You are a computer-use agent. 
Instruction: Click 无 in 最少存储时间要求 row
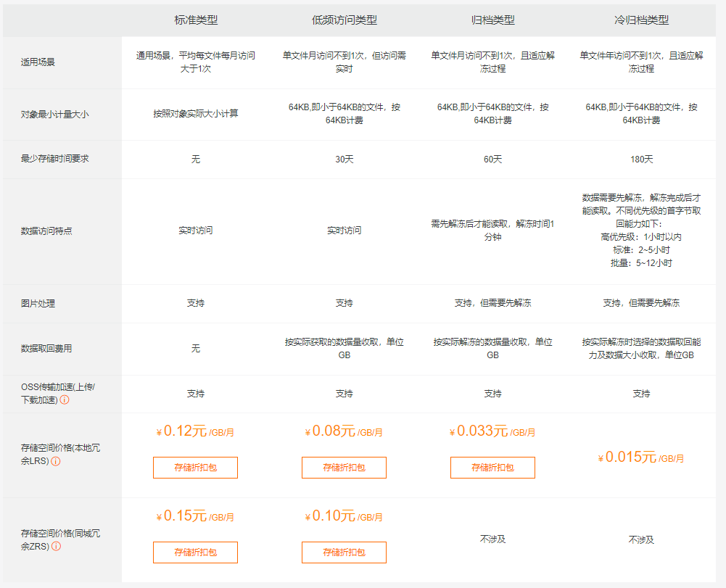pos(196,160)
